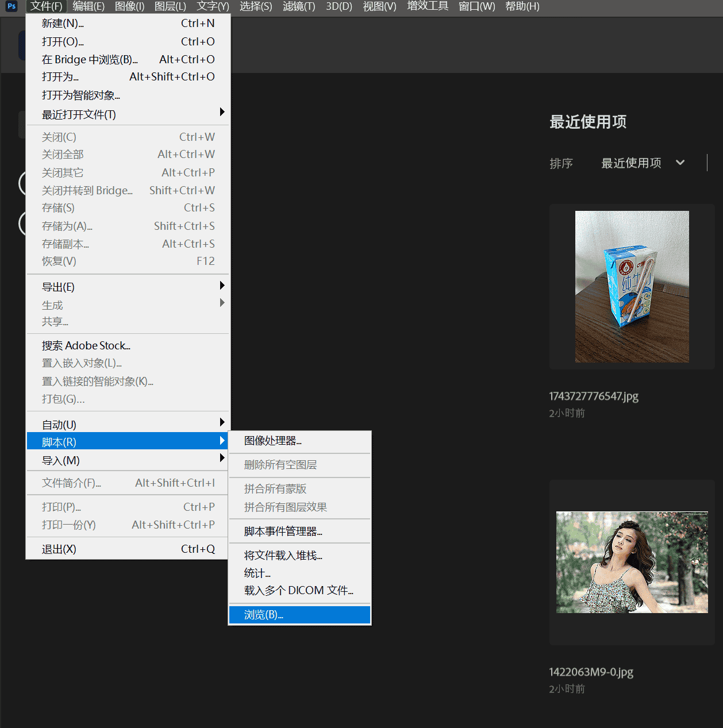Open 图像处理器... from the scripts submenu

pos(299,441)
